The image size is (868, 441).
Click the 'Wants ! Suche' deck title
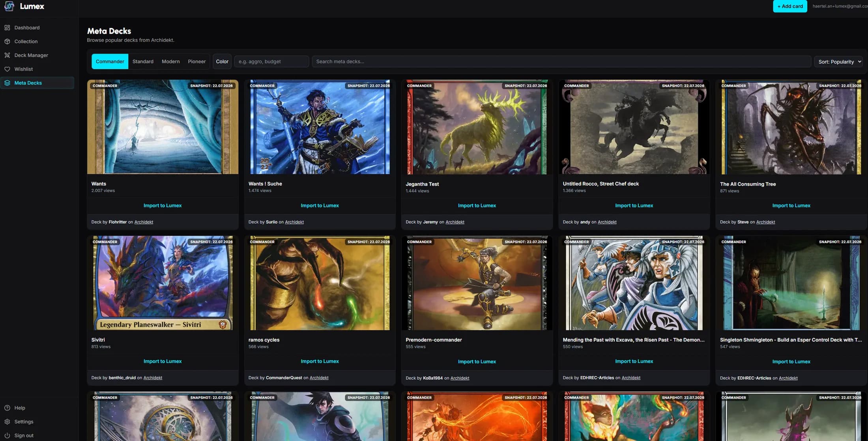[265, 184]
